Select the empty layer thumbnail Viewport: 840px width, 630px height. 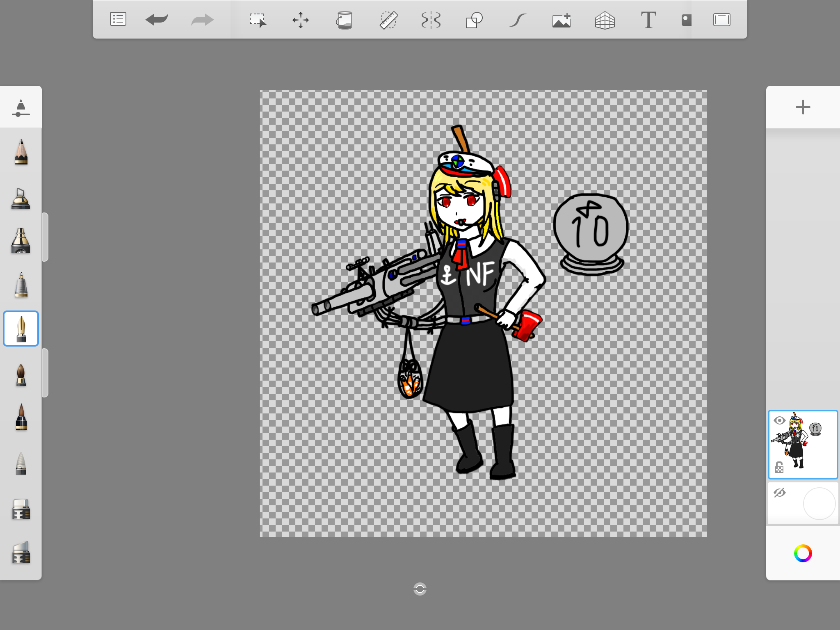tap(819, 504)
